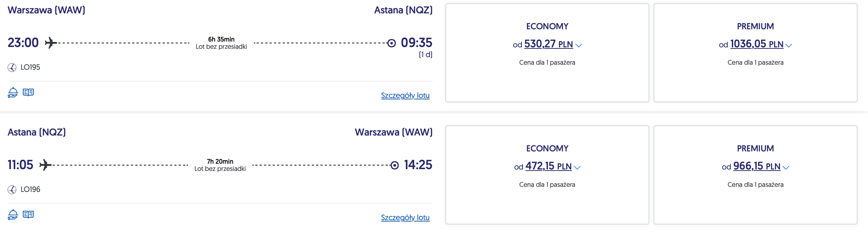
Task: Click arrival marker icon next to 14:25
Action: [x=395, y=166]
